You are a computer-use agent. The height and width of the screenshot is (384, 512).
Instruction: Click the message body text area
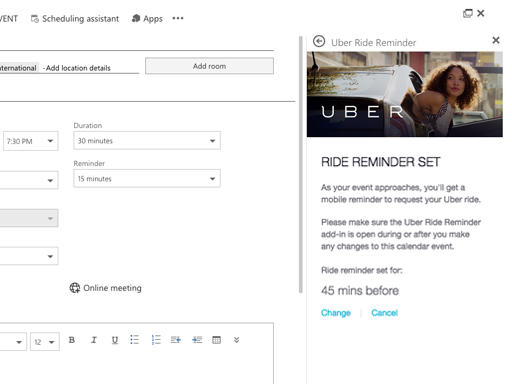[x=137, y=368]
